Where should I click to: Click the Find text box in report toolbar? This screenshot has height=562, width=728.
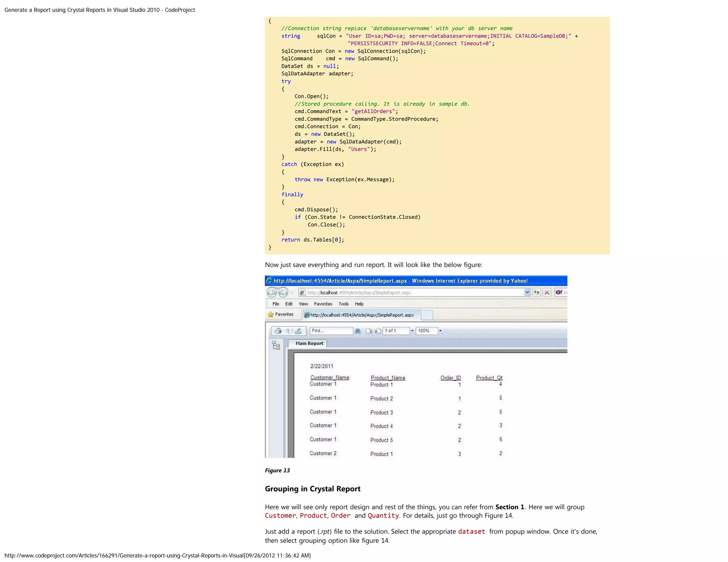click(x=331, y=331)
